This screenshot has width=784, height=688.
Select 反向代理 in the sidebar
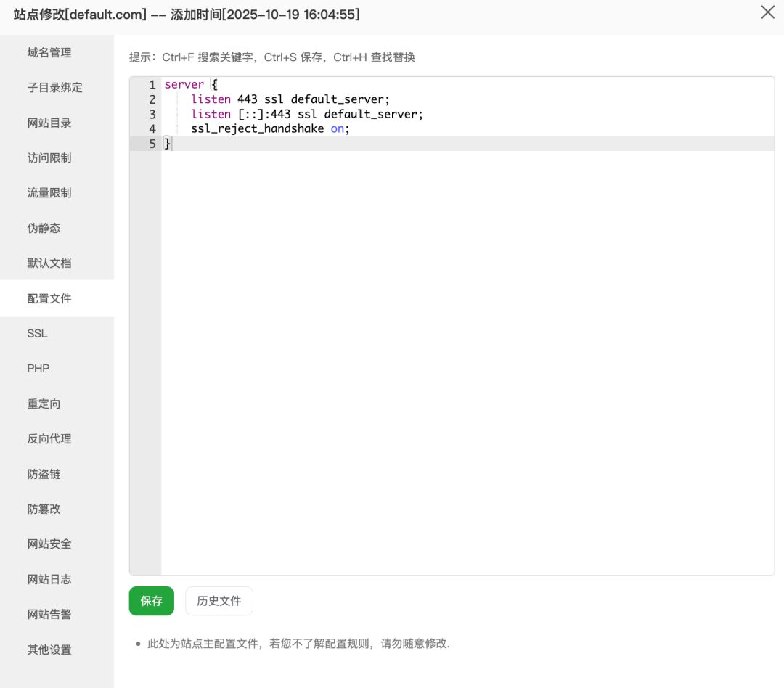[49, 438]
